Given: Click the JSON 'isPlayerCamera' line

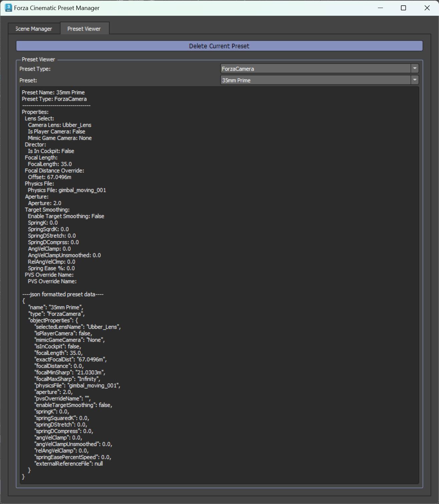Looking at the screenshot, I should (x=63, y=334).
